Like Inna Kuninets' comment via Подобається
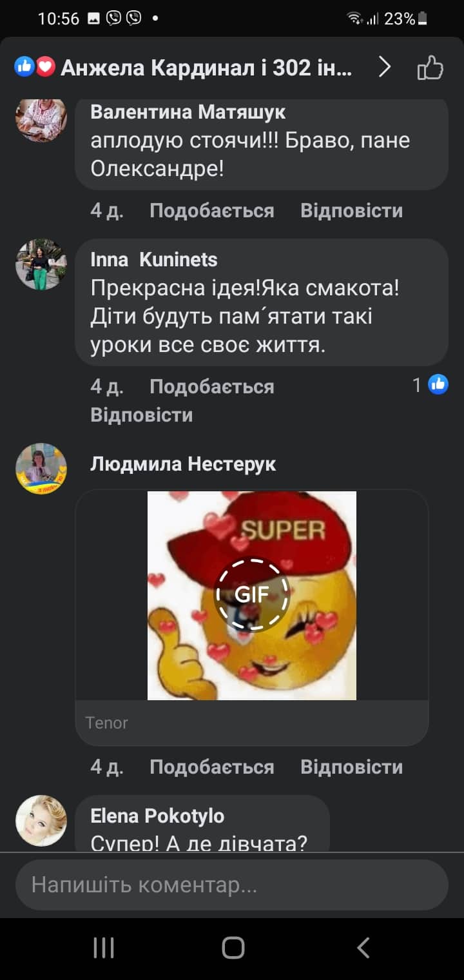The height and width of the screenshot is (980, 464). click(x=211, y=386)
